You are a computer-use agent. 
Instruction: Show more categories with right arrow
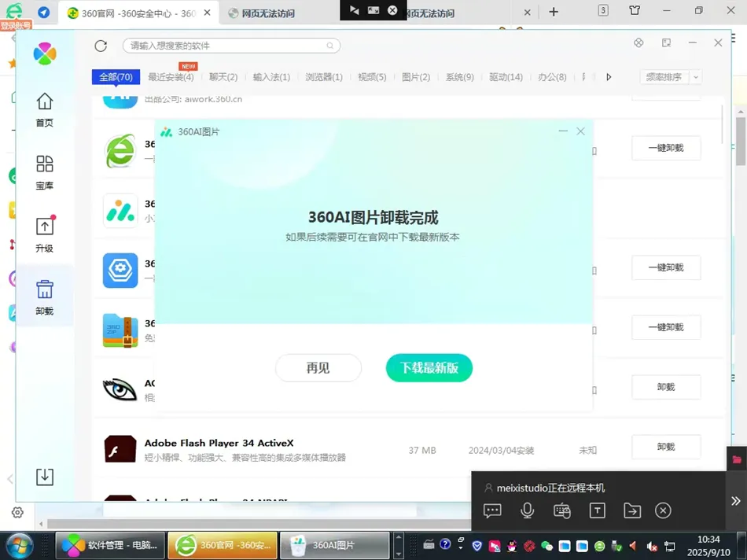tap(609, 77)
